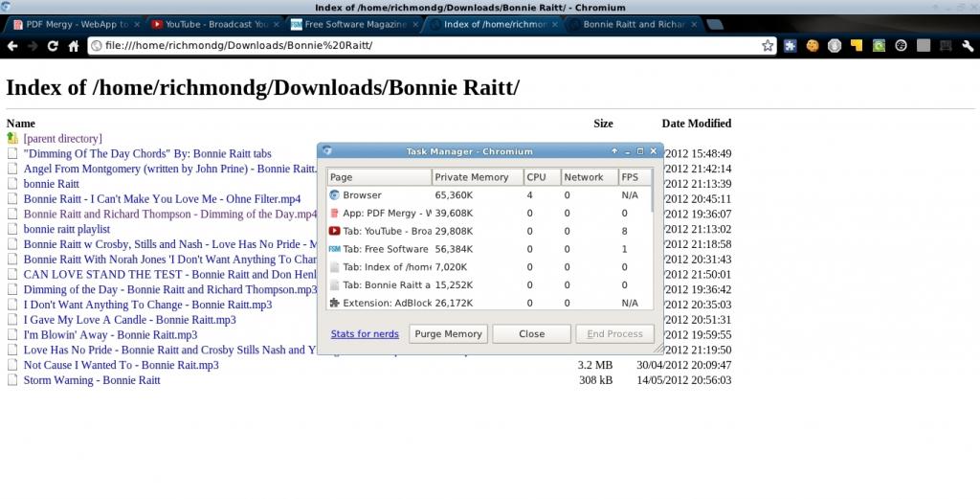Click the green extension icon in toolbar
This screenshot has height=499, width=980.
(x=879, y=46)
